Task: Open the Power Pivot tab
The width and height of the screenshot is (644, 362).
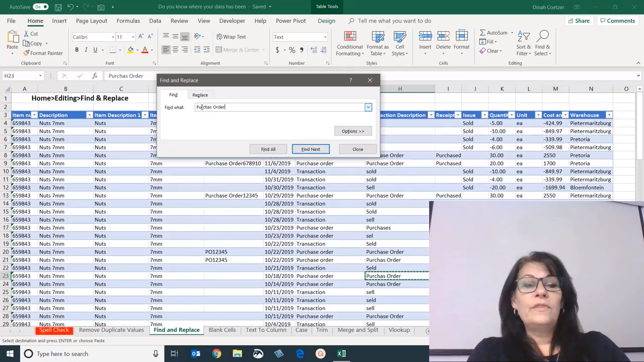Action: point(291,21)
